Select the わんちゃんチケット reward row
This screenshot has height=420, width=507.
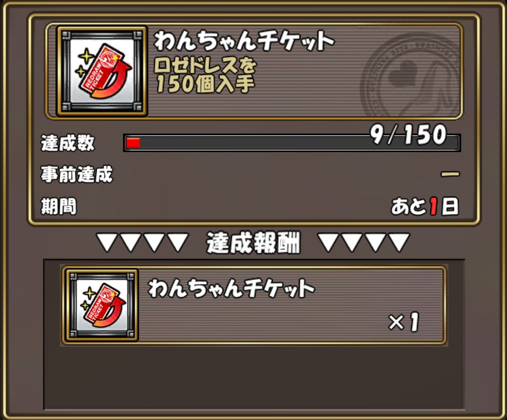[x=254, y=305]
